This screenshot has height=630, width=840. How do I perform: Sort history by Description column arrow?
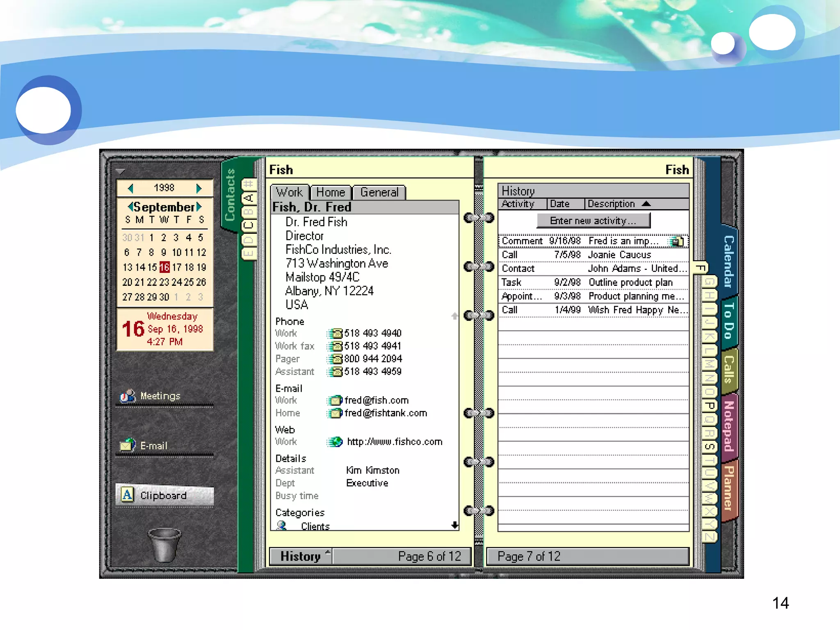646,204
